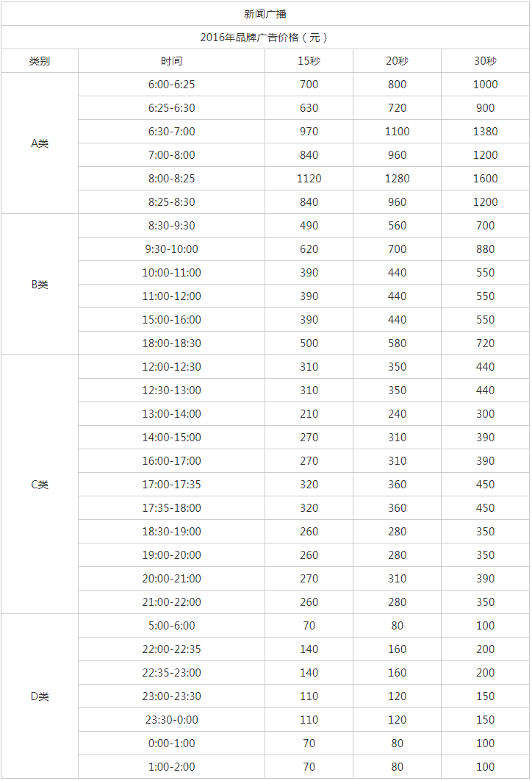
Task: Select the 时间 column header
Action: pyautogui.click(x=172, y=61)
